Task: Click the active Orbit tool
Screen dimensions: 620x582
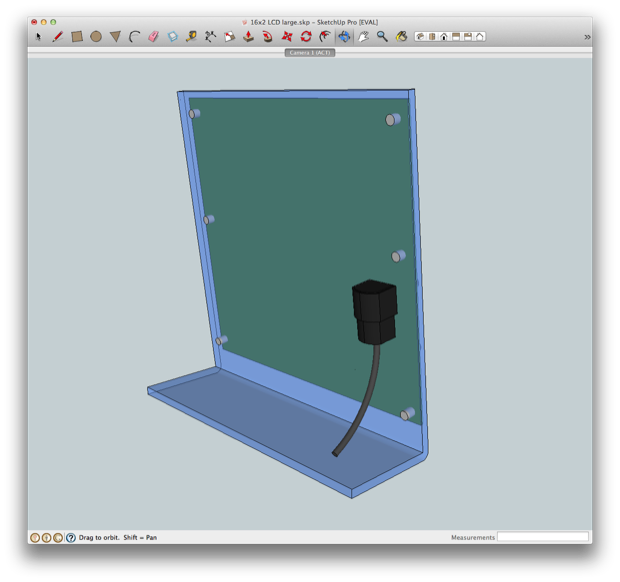Action: click(x=344, y=37)
